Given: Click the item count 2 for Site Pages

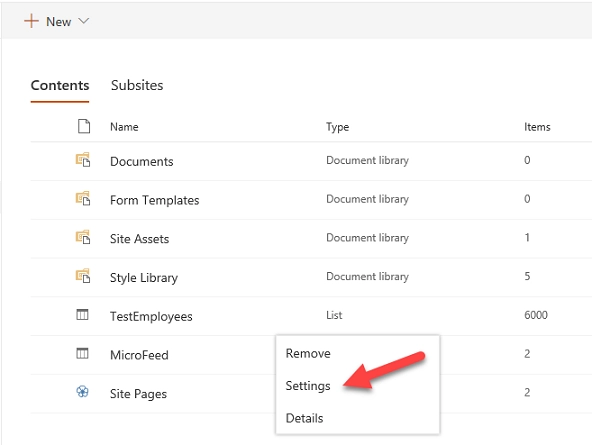Looking at the screenshot, I should 527,393.
